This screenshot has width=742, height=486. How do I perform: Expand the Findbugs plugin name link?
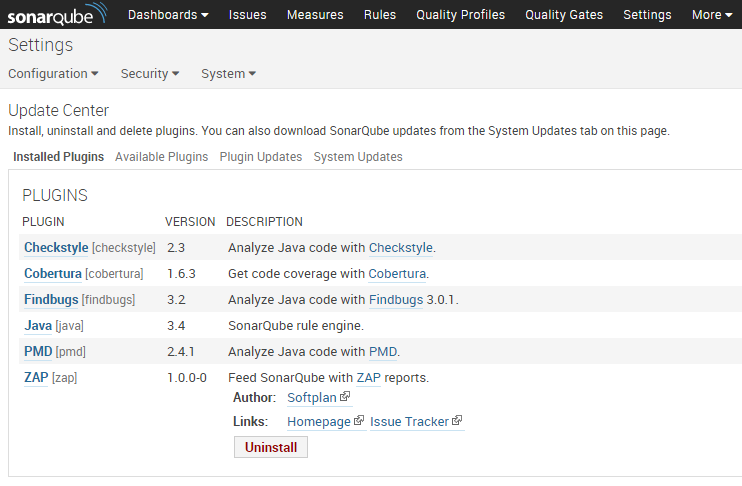(51, 300)
